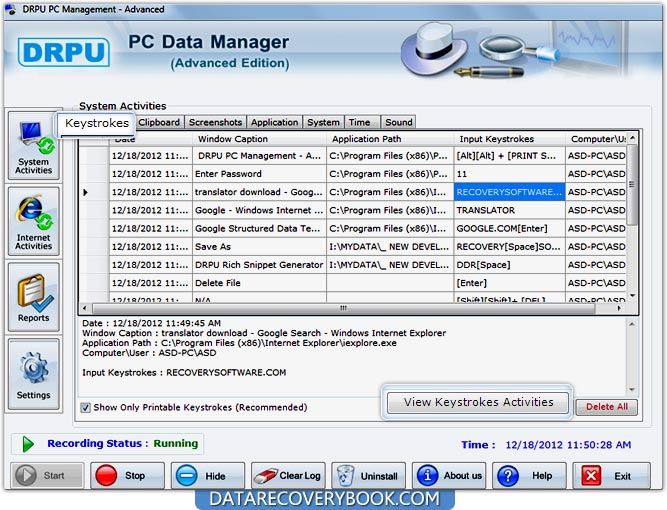667x510 pixels.
Task: Toggle Show Only Printable Keystrokes checkbox
Action: pyautogui.click(x=86, y=407)
